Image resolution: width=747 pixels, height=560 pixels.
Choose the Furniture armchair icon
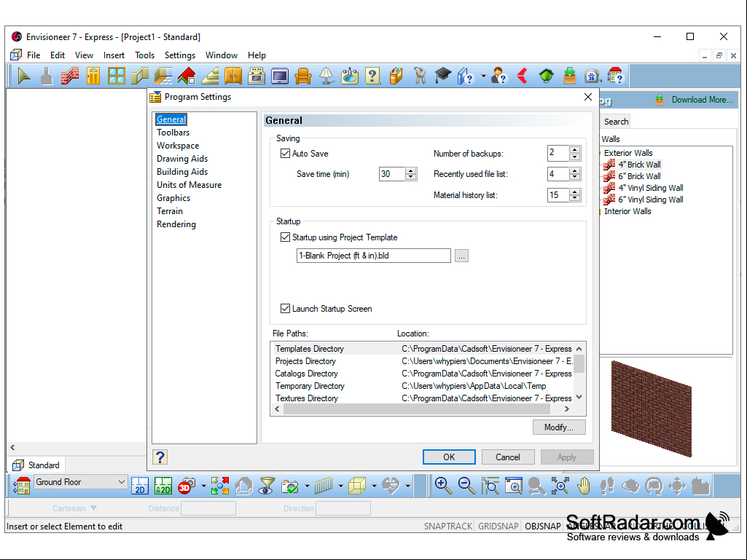(x=303, y=76)
